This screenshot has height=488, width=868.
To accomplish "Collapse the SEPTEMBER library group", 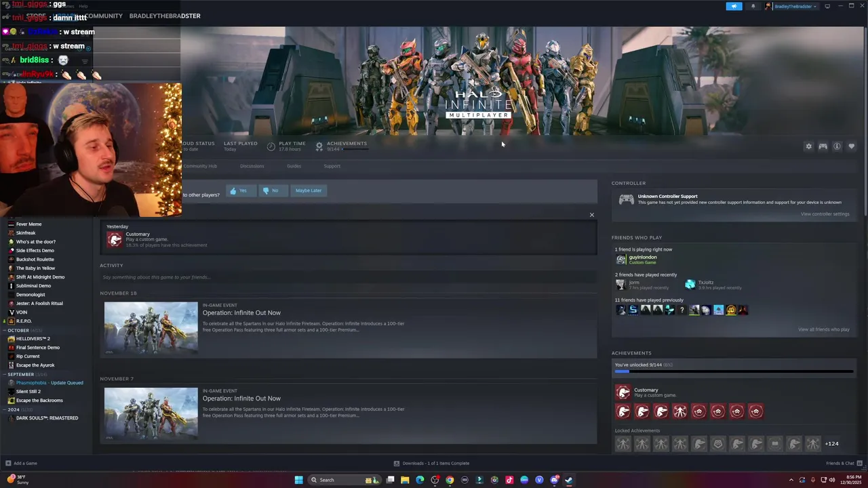I will pyautogui.click(x=4, y=374).
